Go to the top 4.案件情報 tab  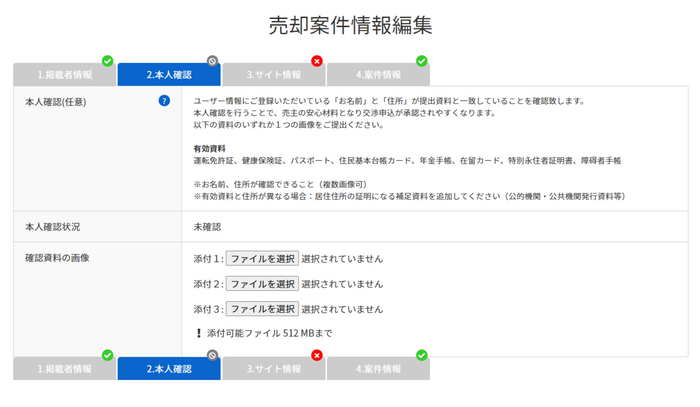378,75
